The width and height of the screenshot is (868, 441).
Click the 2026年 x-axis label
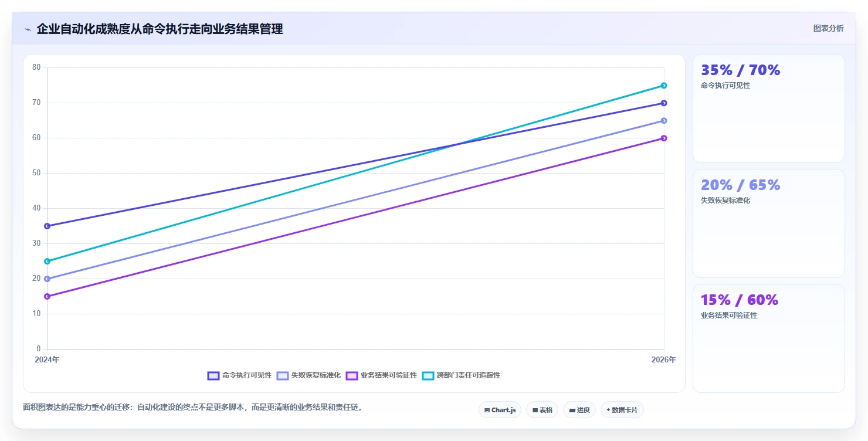664,359
